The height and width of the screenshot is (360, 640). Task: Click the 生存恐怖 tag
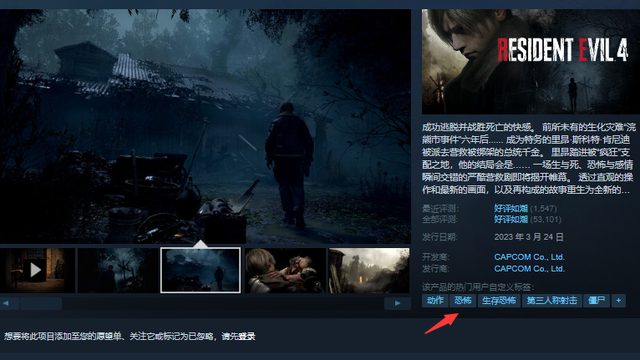(x=499, y=301)
